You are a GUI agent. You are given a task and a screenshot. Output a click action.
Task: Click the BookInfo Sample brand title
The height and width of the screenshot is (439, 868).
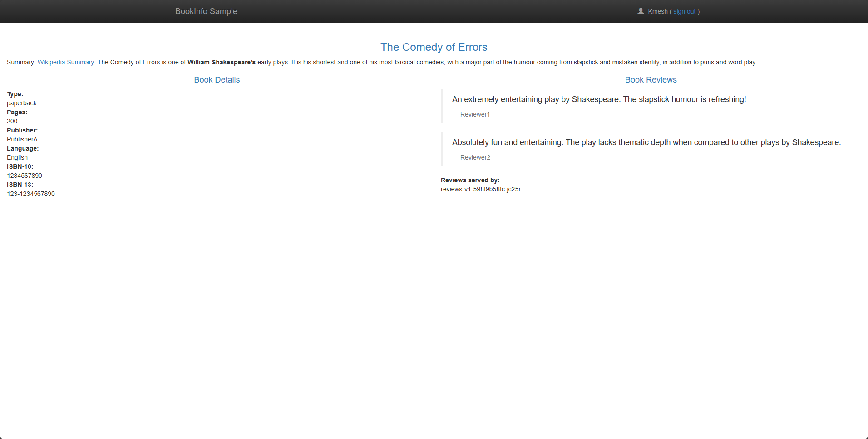click(206, 11)
